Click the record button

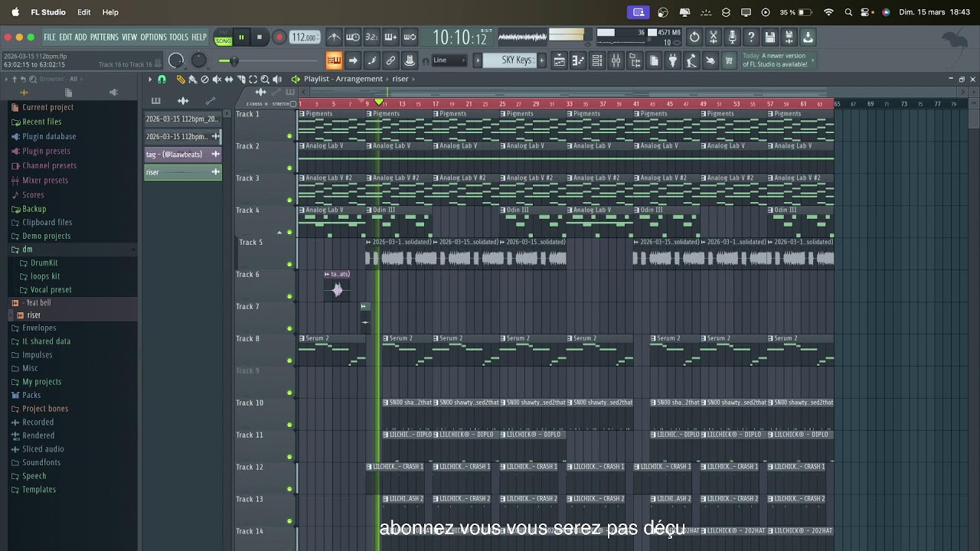(279, 37)
